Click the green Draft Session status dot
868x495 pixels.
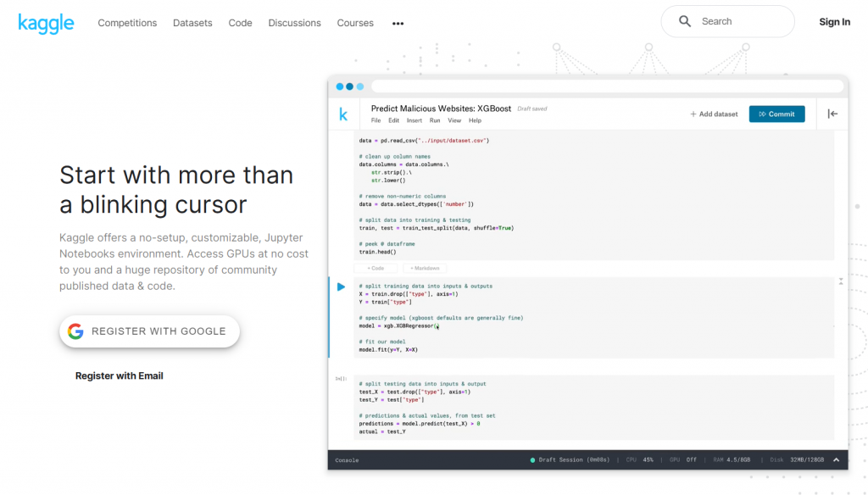[532, 460]
